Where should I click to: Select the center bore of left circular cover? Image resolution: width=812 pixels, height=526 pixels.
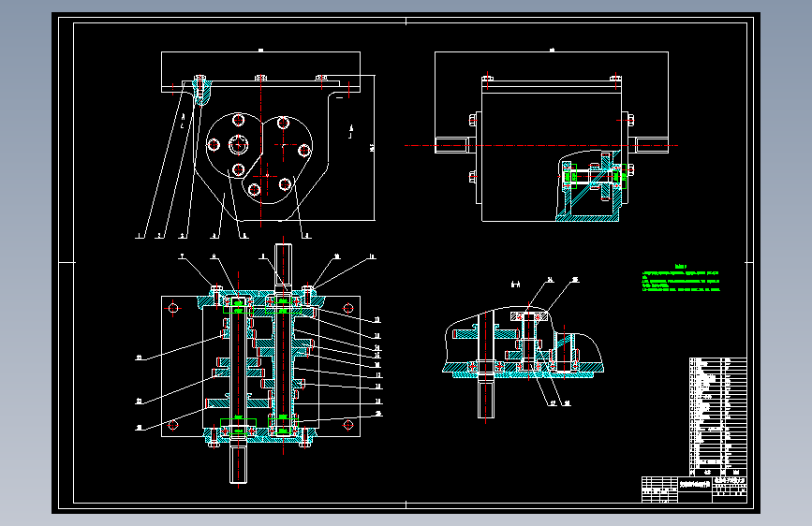[x=239, y=145]
